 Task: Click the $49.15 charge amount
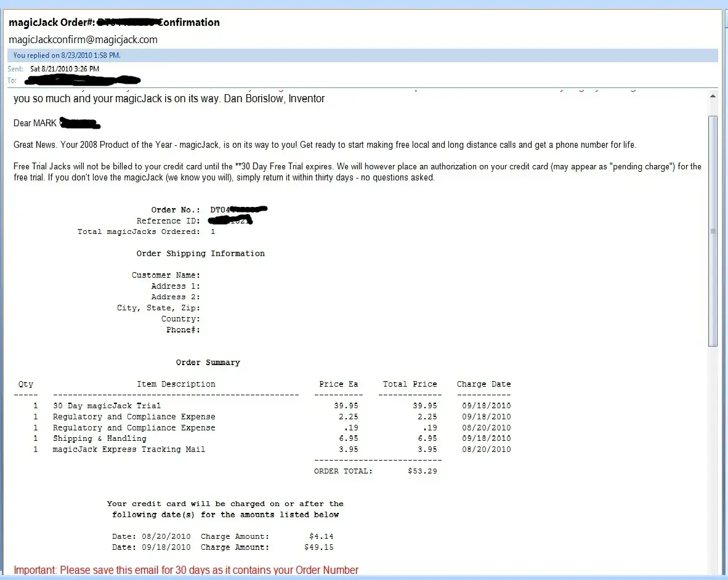318,547
